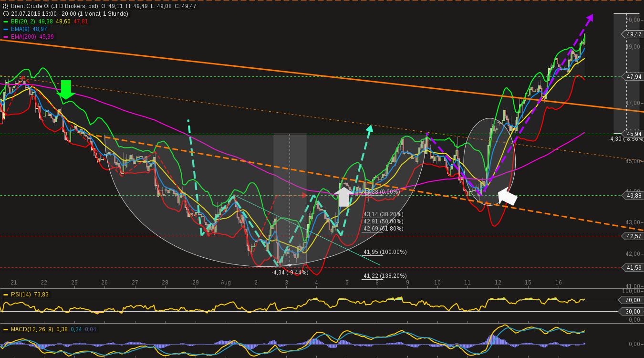Click the EMA(200) value 45,99
Image resolution: width=644 pixels, height=358 pixels.
coord(46,37)
